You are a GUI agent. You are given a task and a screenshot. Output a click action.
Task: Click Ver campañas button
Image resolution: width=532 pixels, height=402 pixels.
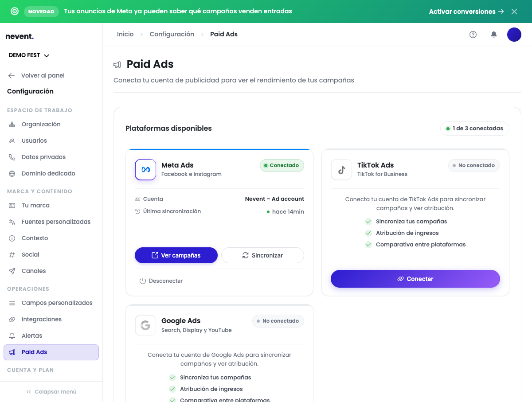pos(176,255)
